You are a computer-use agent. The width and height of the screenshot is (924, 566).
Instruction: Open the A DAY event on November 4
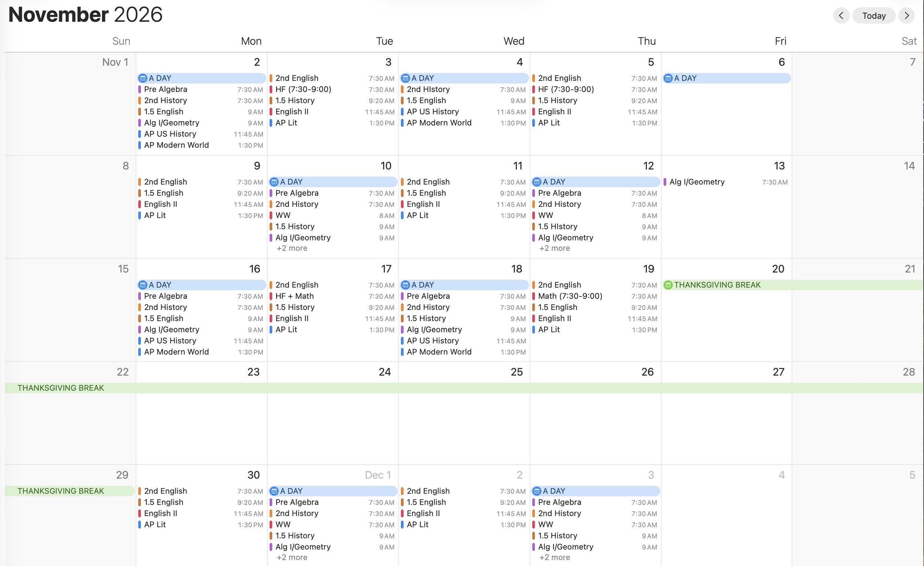(464, 78)
